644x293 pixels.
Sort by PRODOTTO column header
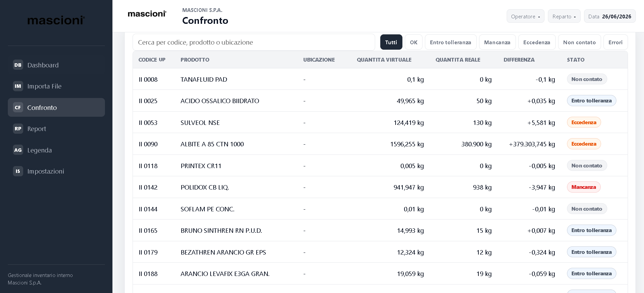(195, 60)
